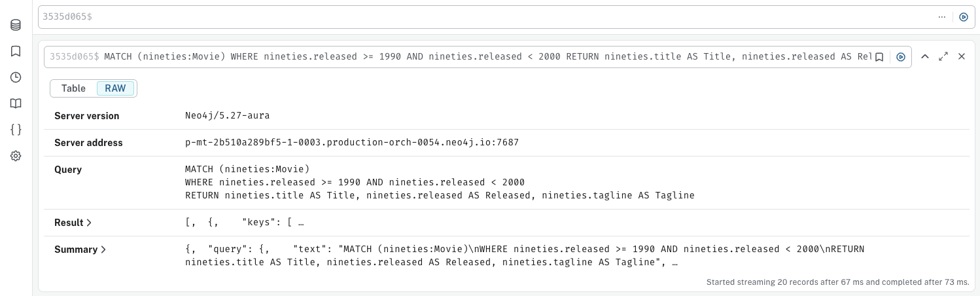Viewport: 980px width, 296px height.
Task: Expand the Summary JSON section
Action: pyautogui.click(x=80, y=250)
